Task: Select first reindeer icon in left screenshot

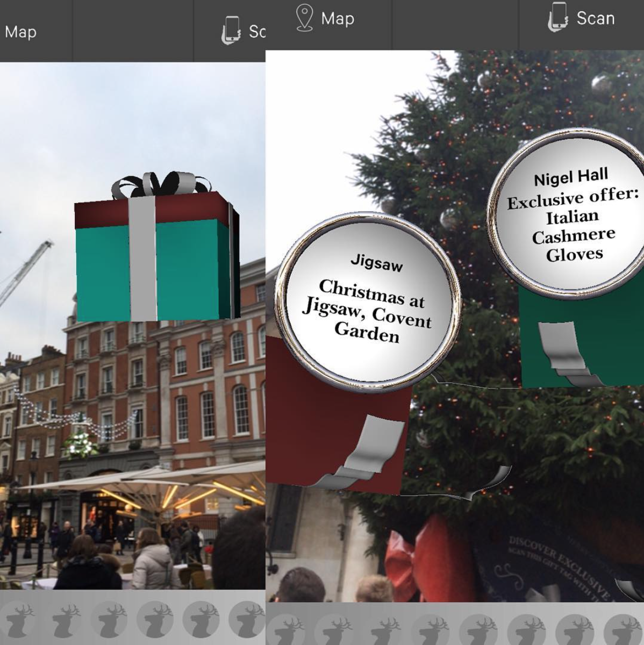Action: point(17,619)
